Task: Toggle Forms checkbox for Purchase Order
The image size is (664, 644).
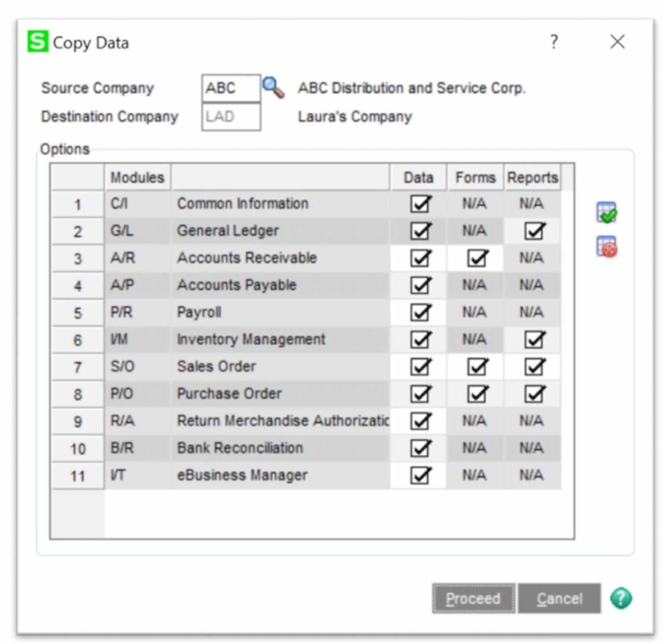Action: [476, 394]
